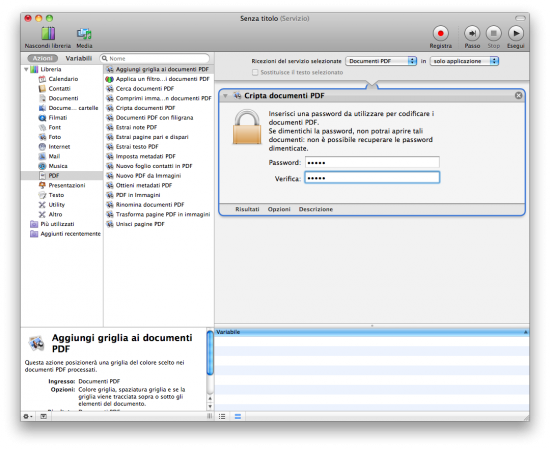Open the solo applicazione dropdown
This screenshot has height=449, width=550.
[464, 61]
